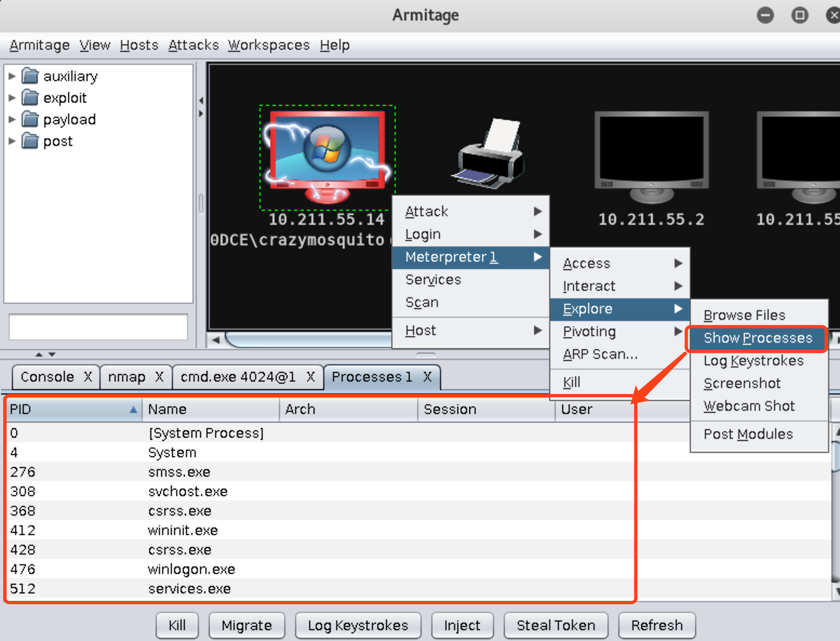Open the Access submenu
This screenshot has height=641, width=840.
620,263
